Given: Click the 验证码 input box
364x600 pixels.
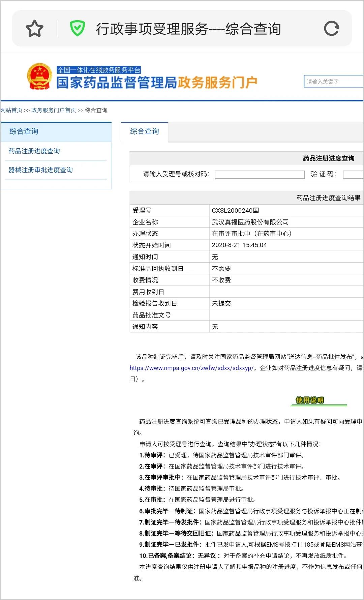Looking at the screenshot, I should point(353,174).
